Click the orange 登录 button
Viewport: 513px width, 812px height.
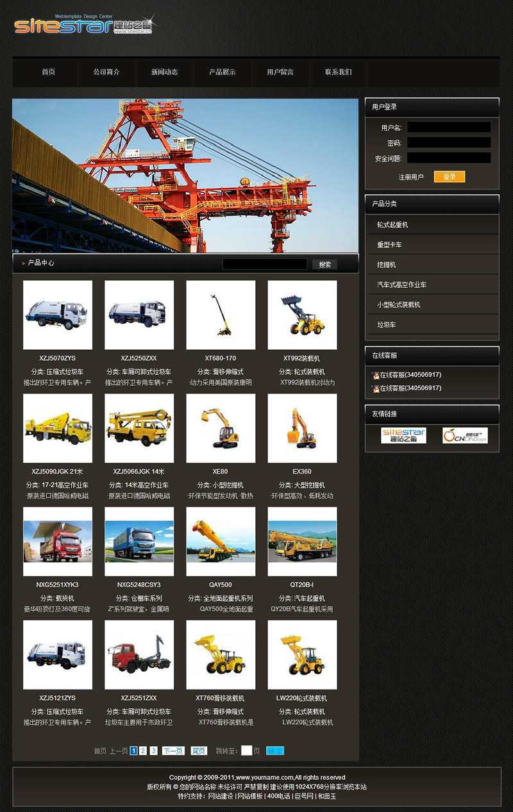449,177
